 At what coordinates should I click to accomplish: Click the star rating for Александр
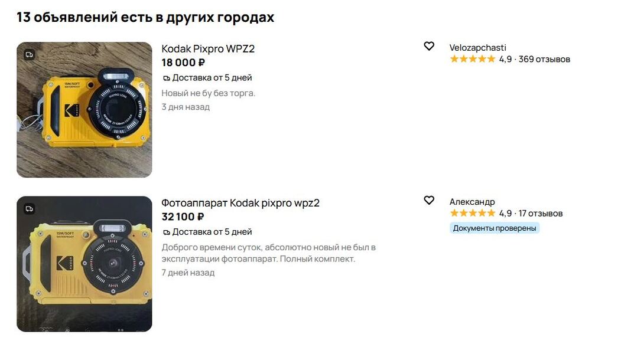click(x=472, y=213)
